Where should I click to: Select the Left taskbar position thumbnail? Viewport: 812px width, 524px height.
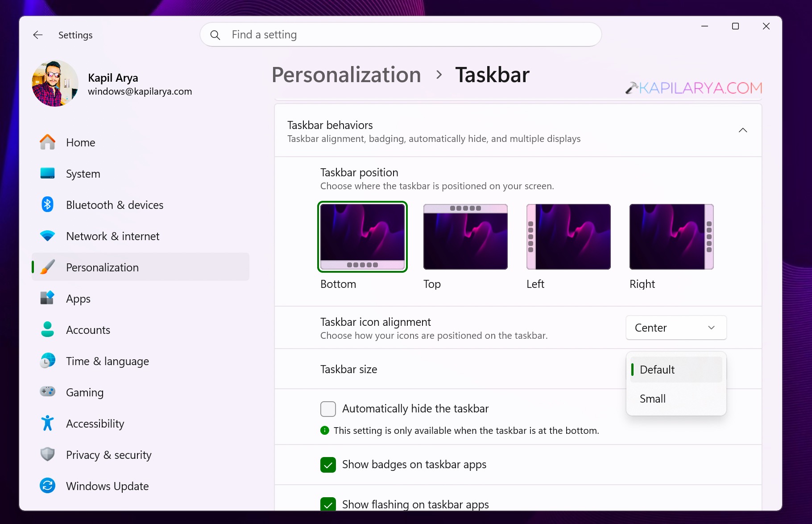pyautogui.click(x=568, y=237)
